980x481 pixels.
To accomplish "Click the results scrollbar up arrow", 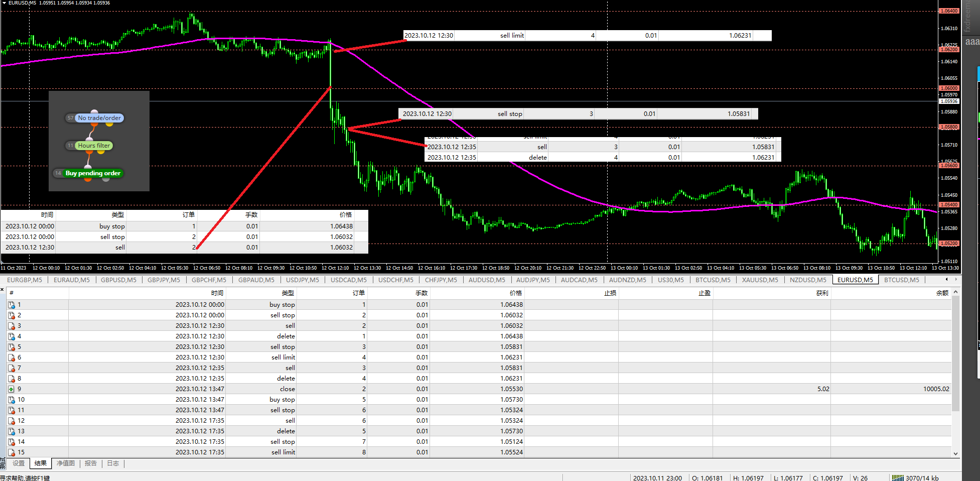I will [955, 292].
